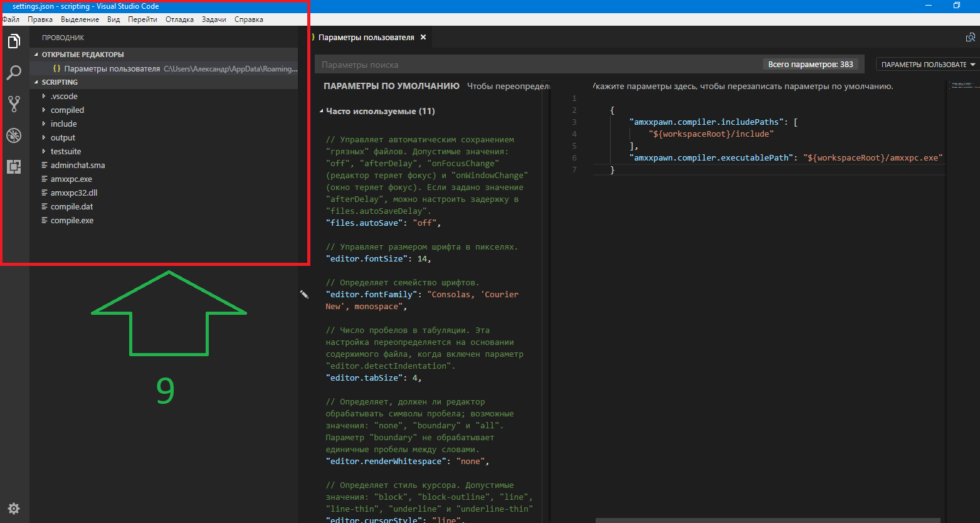
Task: Click the amxxpawn.compiler.executablePath key
Action: pyautogui.click(x=711, y=158)
